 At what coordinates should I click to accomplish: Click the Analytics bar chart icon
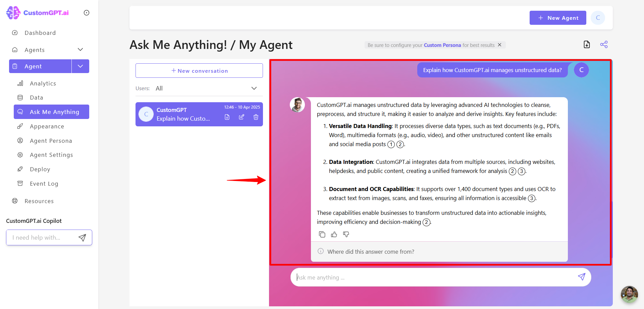20,83
